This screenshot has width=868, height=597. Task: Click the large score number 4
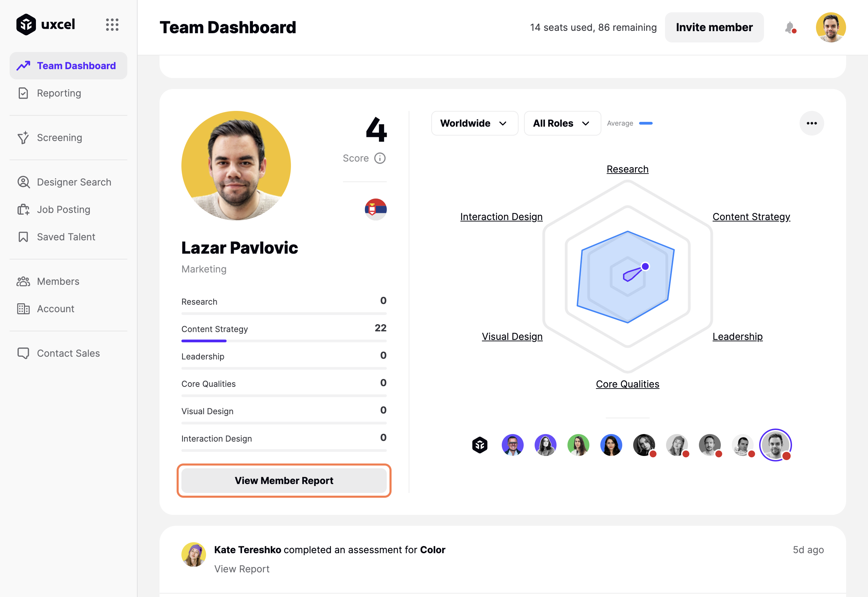pos(376,130)
